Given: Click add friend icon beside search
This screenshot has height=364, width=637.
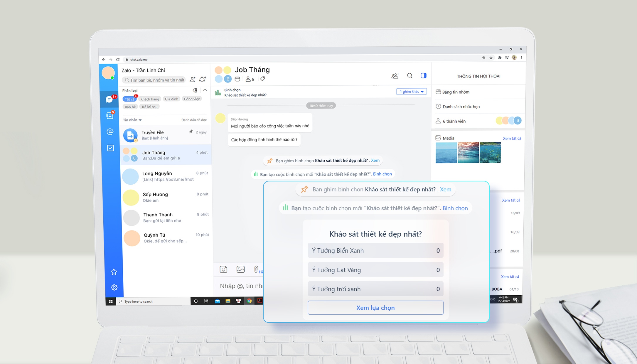Looking at the screenshot, I should 192,80.
